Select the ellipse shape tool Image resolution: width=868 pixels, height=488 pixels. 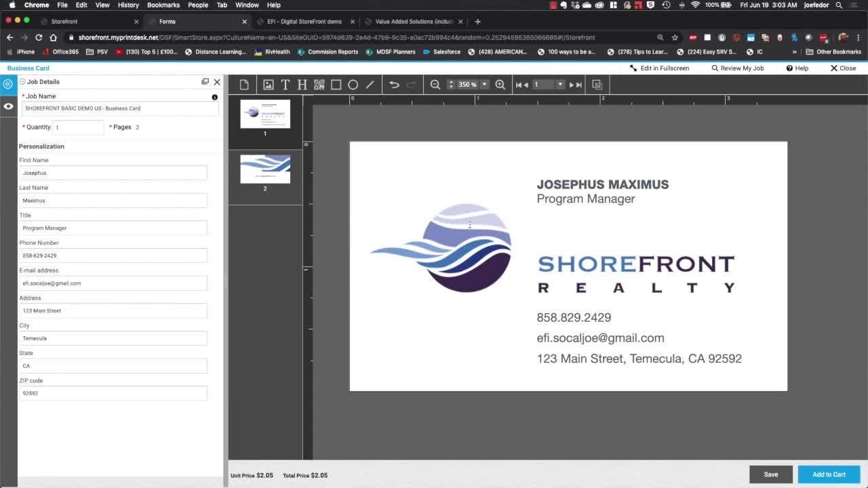point(353,85)
